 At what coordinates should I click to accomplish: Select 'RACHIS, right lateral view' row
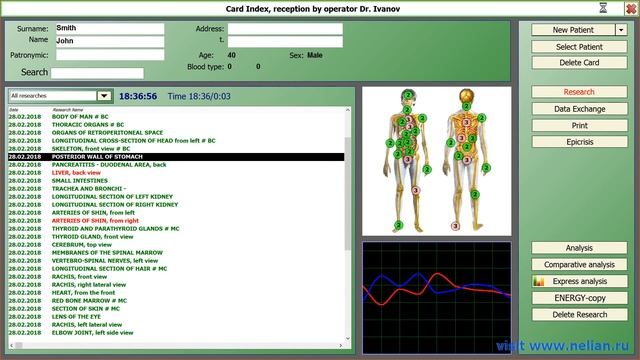(x=176, y=284)
